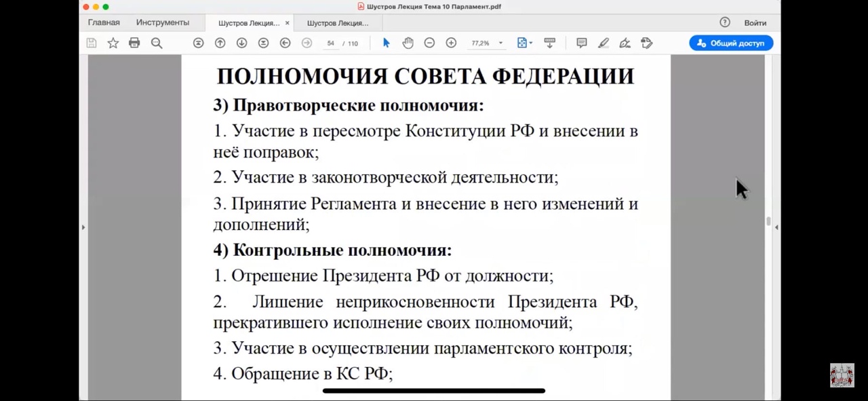This screenshot has width=868, height=401.
Task: Click line 2. Участие в законотворческой деятельности
Action: pyautogui.click(x=386, y=178)
